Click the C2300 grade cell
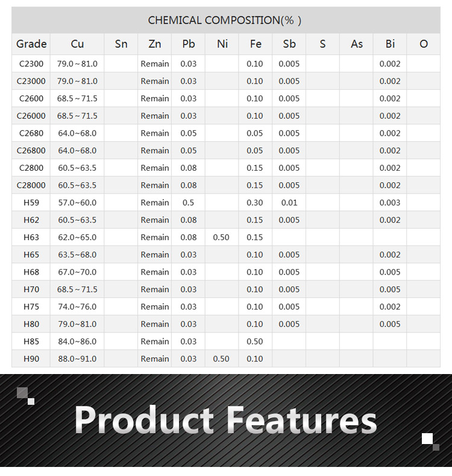The height and width of the screenshot is (476, 452). click(x=31, y=64)
